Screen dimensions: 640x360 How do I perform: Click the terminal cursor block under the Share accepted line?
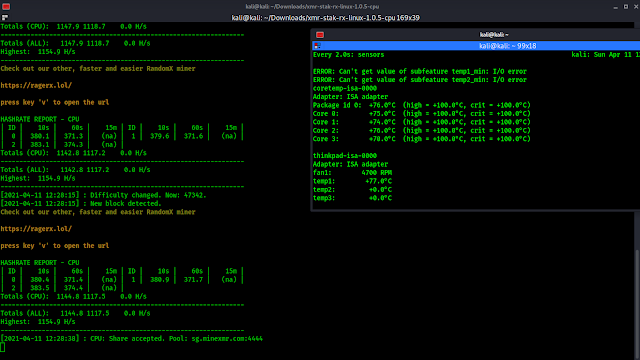(2, 347)
